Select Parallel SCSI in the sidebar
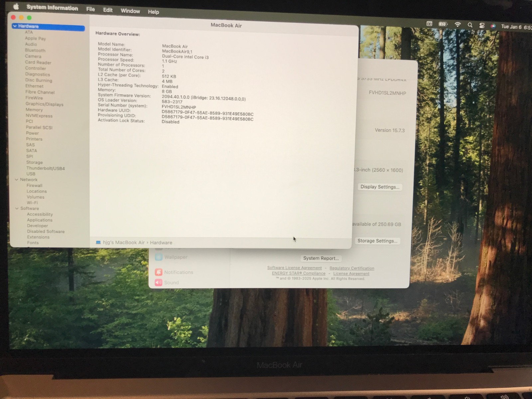Image resolution: width=532 pixels, height=399 pixels. tap(39, 127)
